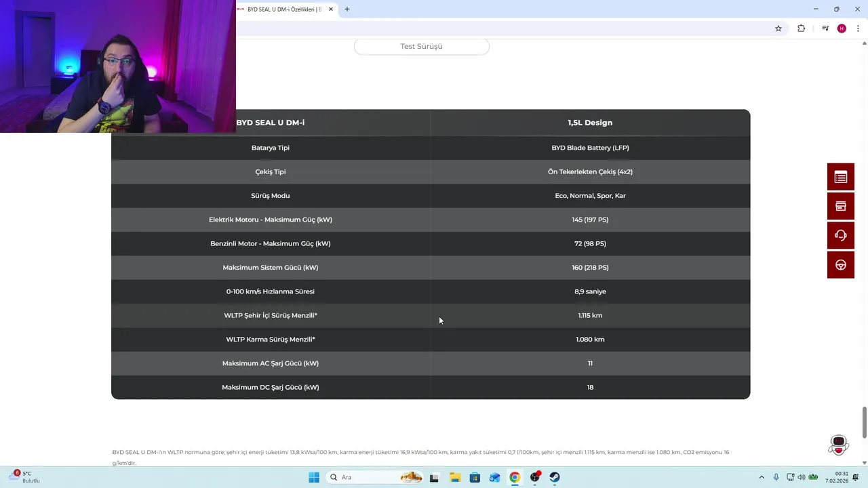Open the Chrome extensions puzzle icon

[802, 28]
